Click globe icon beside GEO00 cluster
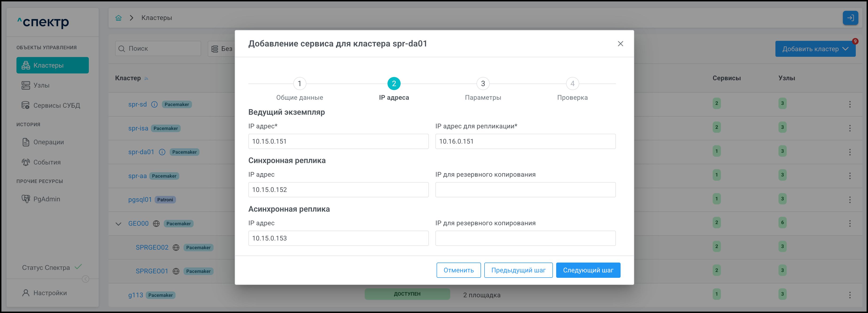This screenshot has height=313, width=868. (156, 223)
